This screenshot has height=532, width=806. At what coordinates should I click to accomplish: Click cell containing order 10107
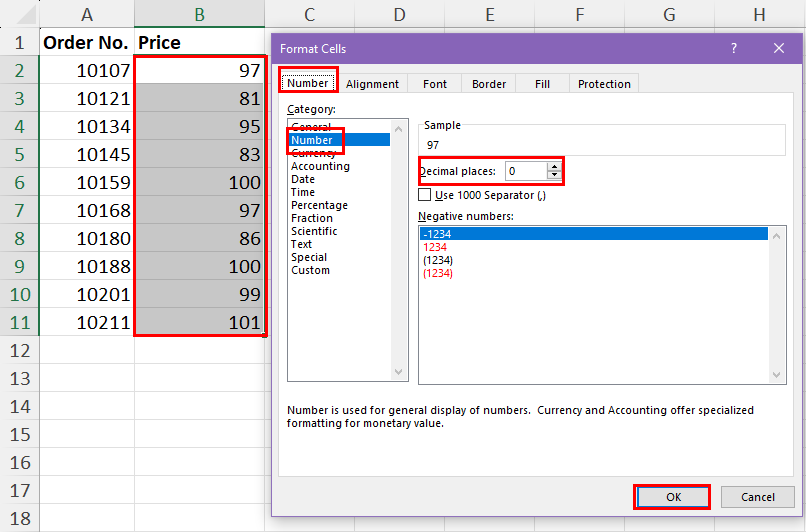click(x=87, y=70)
